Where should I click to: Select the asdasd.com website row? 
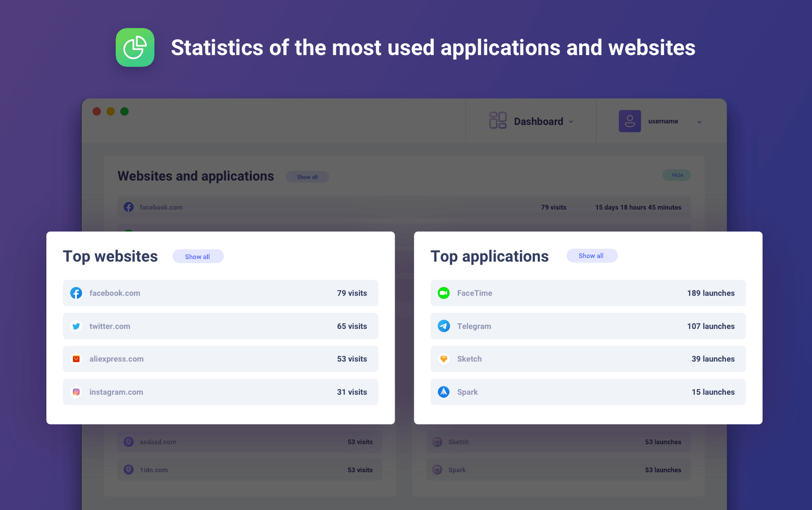click(250, 442)
